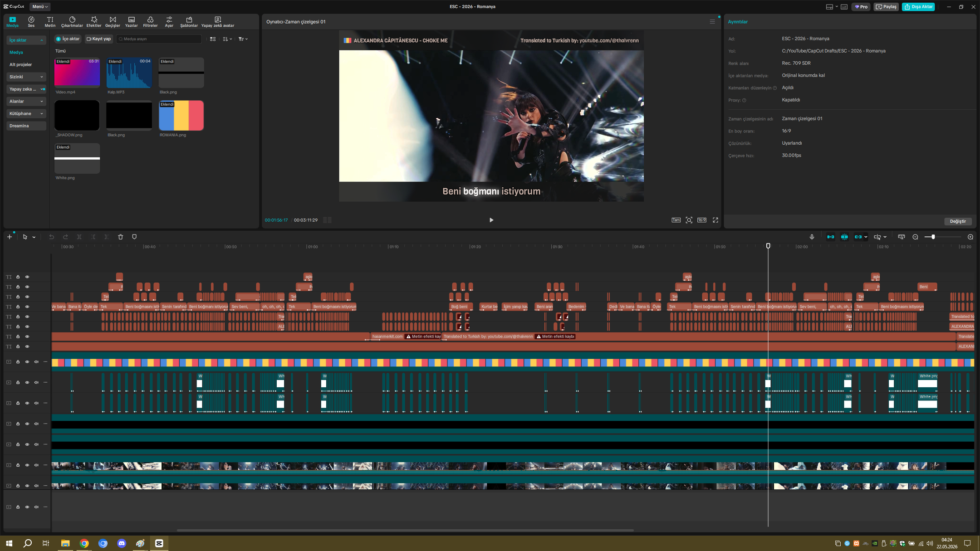This screenshot has width=980, height=551.
Task: Click the İçe aktar import button with plus
Action: pyautogui.click(x=68, y=39)
